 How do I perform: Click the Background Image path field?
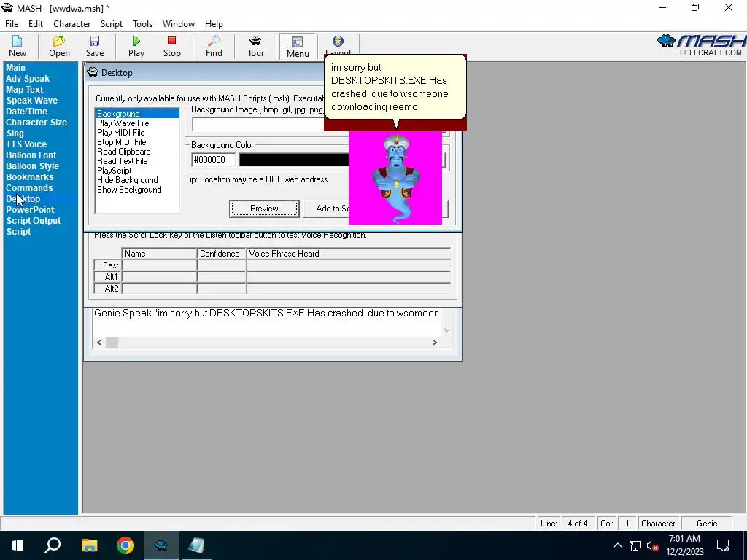click(x=258, y=124)
